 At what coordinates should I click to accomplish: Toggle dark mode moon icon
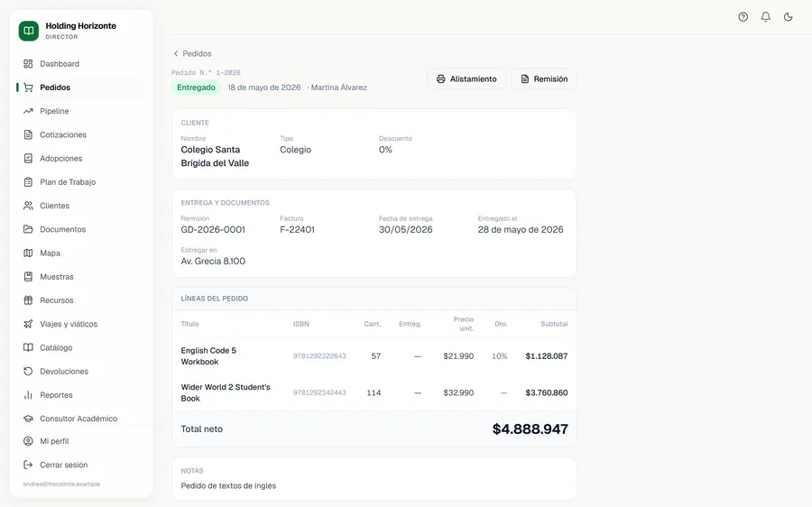789,17
